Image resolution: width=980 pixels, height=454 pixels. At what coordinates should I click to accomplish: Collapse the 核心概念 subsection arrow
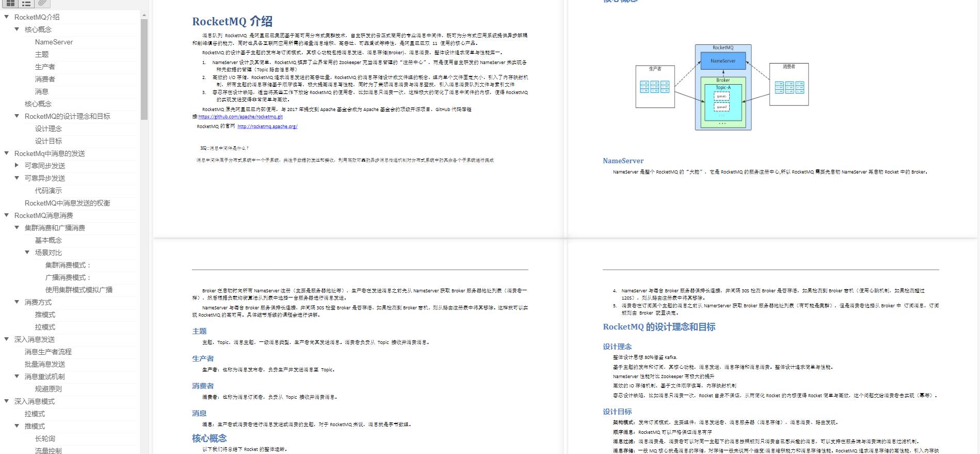click(x=17, y=29)
